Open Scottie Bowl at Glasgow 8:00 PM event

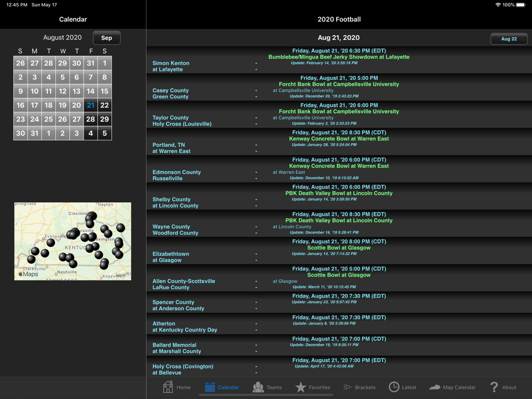tap(338, 248)
